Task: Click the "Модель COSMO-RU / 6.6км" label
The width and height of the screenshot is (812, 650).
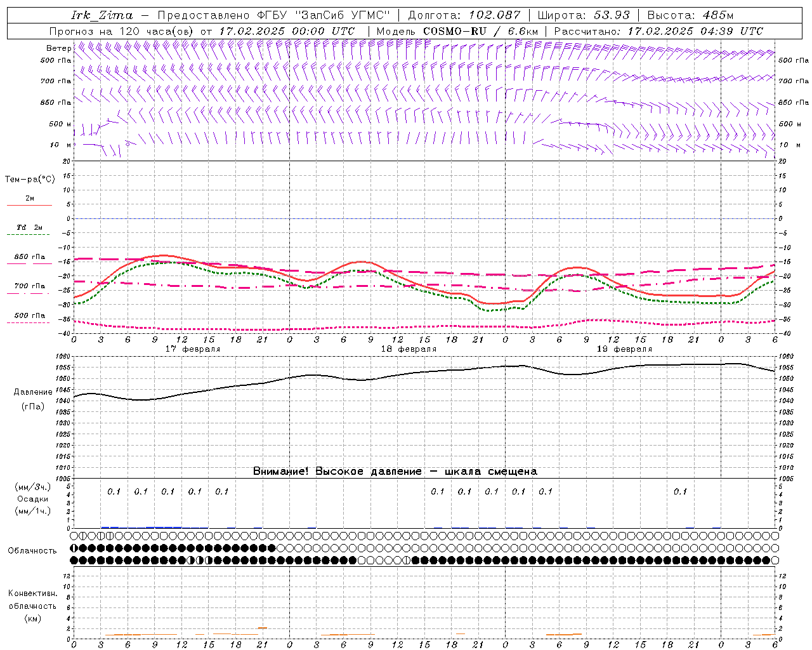Action: click(457, 31)
